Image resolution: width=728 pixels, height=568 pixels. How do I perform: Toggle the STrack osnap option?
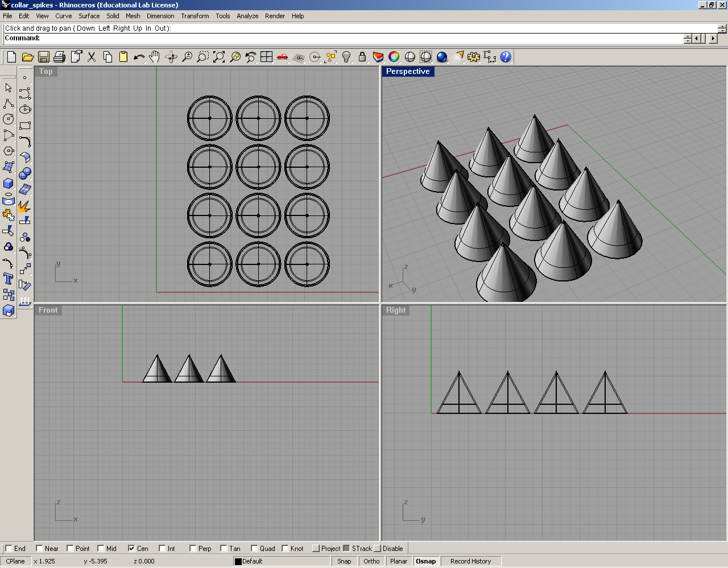click(x=346, y=549)
